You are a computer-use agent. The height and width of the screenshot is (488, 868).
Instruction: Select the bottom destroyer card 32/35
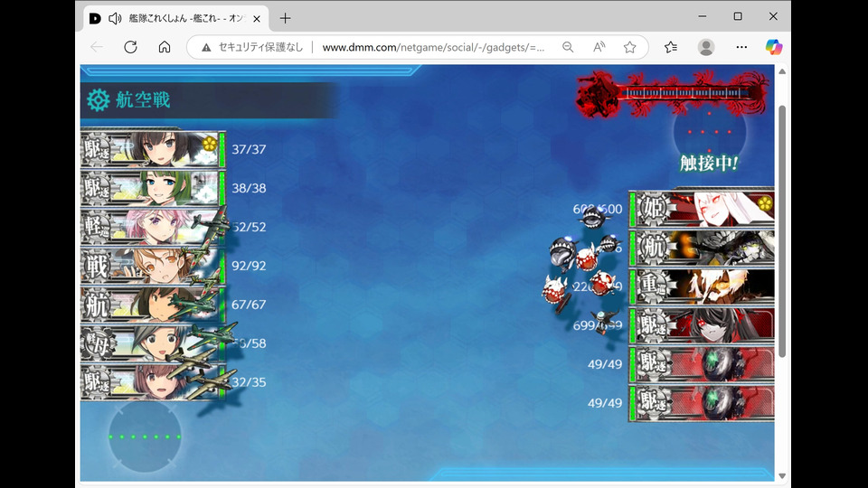coord(153,381)
